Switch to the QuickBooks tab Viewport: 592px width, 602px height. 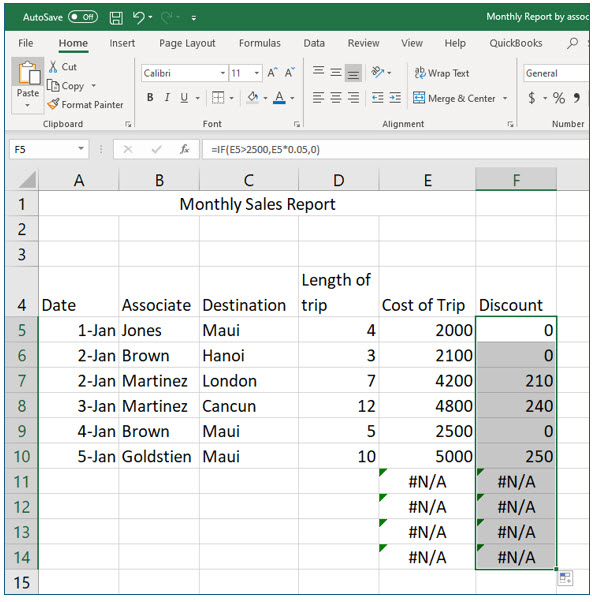coord(516,43)
